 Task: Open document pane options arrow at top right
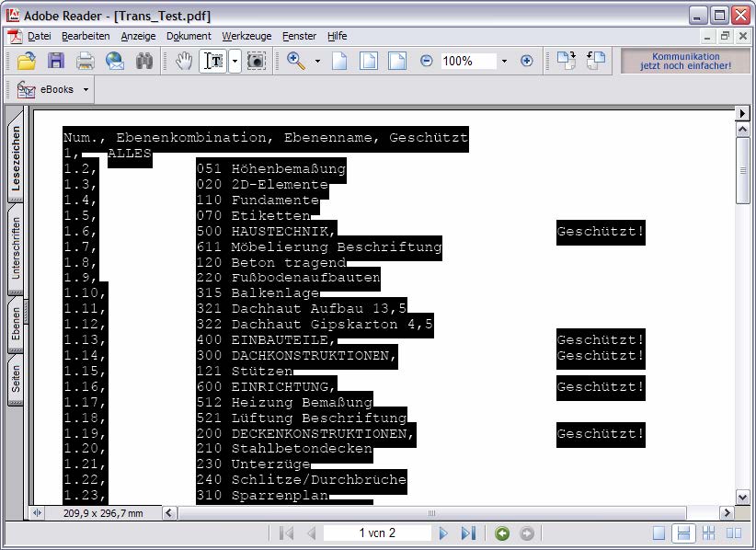pos(742,113)
